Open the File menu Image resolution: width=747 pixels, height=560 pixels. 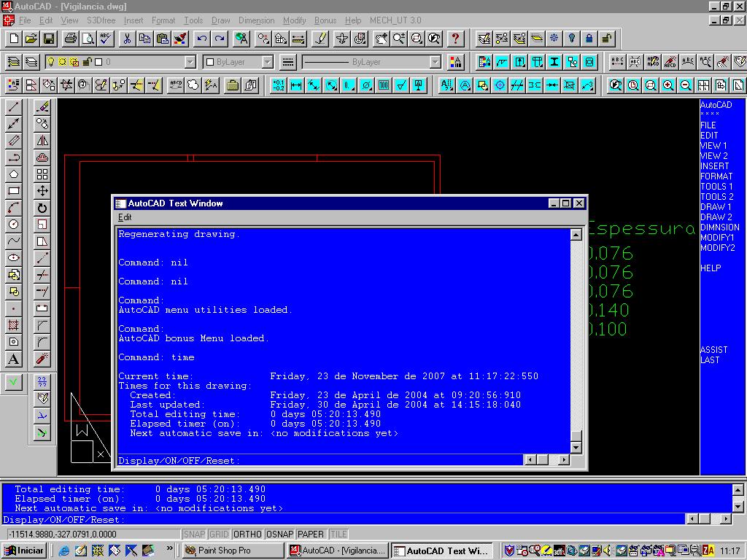point(25,20)
